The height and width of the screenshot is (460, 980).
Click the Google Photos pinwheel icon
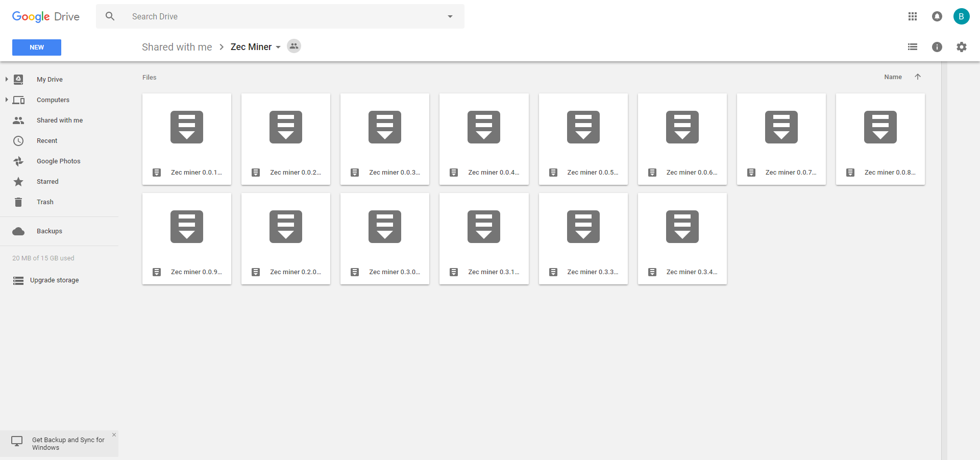point(18,161)
